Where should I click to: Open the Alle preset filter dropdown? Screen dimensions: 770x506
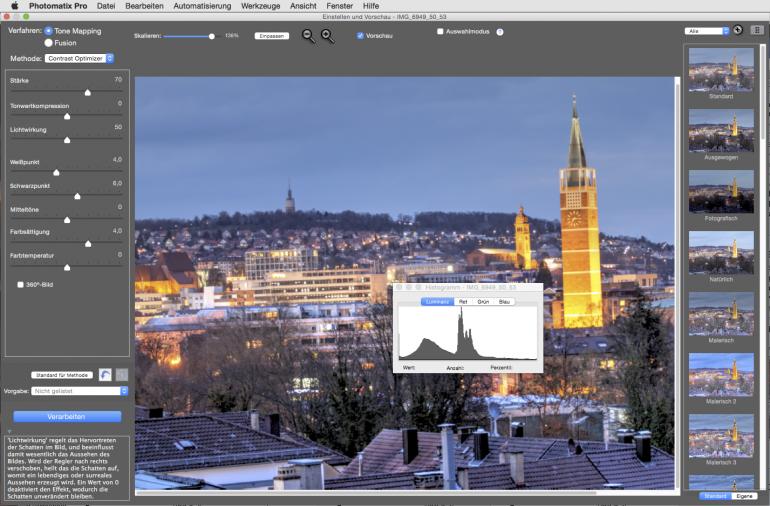(x=707, y=31)
